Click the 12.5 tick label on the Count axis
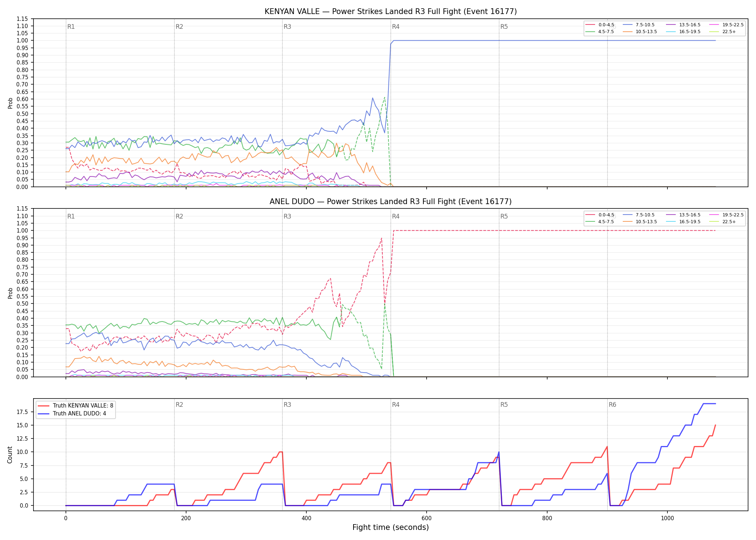Image resolution: width=756 pixels, height=540 pixels. (23, 439)
